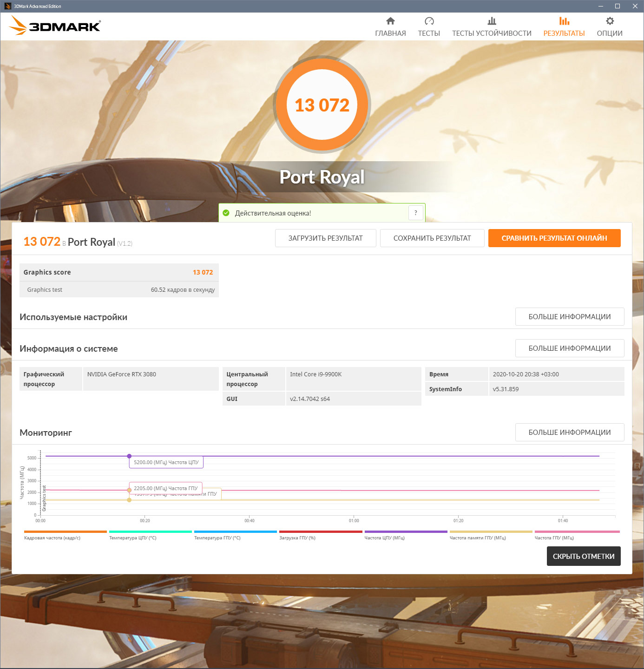This screenshot has height=669, width=644.
Task: Click ЗАГРУЗИТЬ РЕЗУЛЬТАТ button
Action: (x=325, y=238)
